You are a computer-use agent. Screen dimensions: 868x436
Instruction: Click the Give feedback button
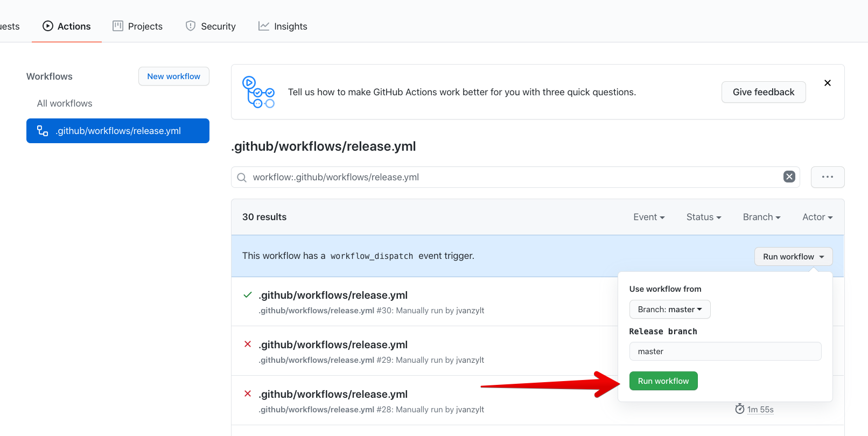[x=764, y=92]
